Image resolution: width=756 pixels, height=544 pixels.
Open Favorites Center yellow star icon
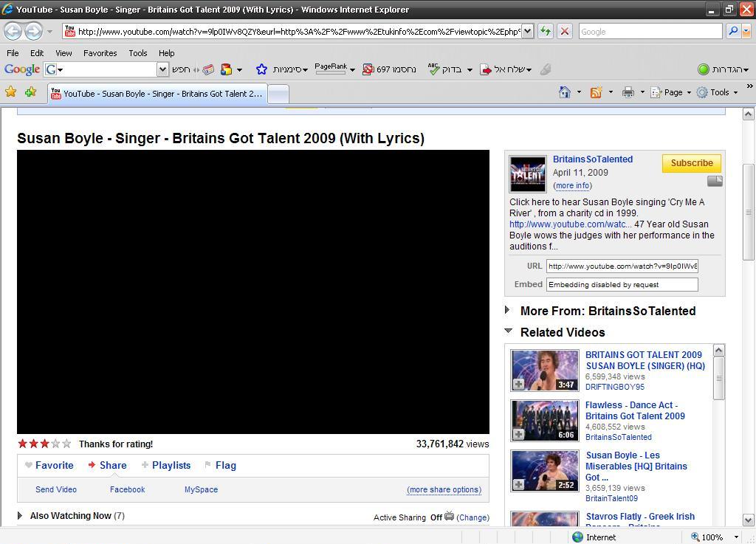tap(10, 92)
